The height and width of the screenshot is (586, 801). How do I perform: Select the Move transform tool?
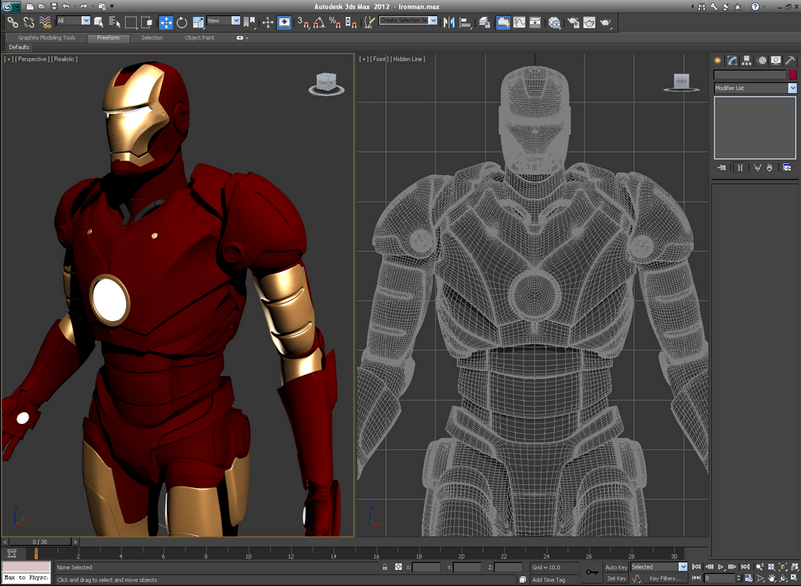coord(166,21)
